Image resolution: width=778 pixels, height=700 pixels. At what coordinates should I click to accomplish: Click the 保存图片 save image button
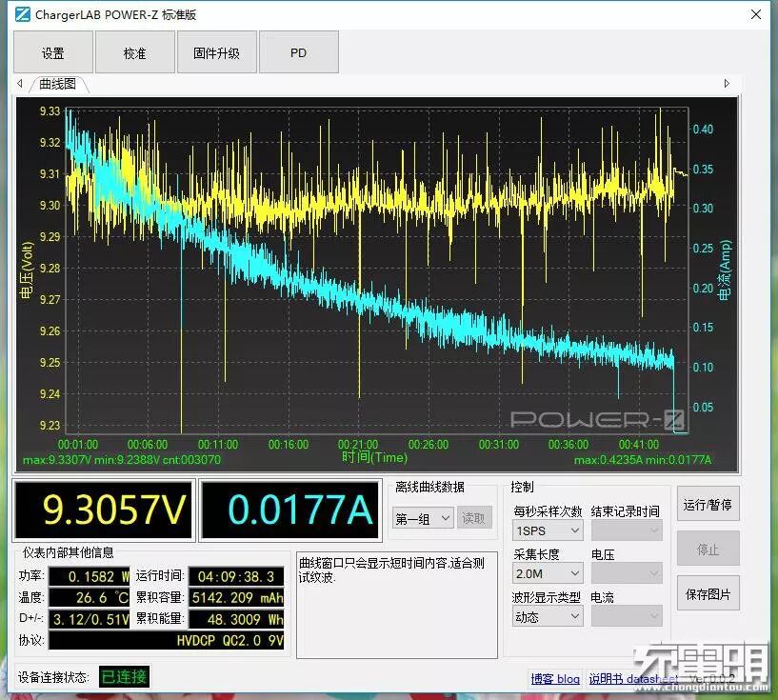tap(708, 593)
